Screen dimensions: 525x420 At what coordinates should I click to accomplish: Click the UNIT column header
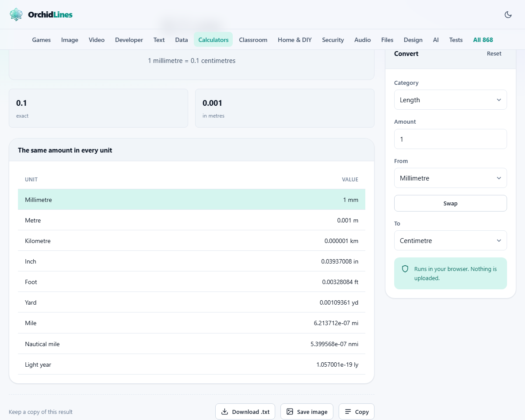click(31, 180)
